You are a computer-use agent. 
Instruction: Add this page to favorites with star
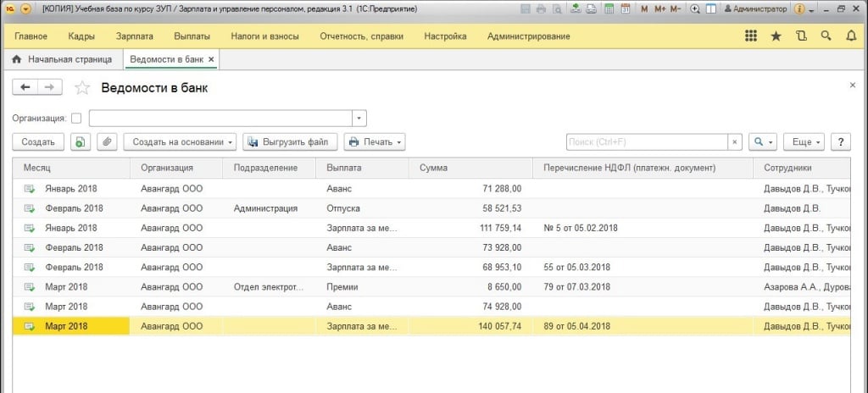(82, 88)
